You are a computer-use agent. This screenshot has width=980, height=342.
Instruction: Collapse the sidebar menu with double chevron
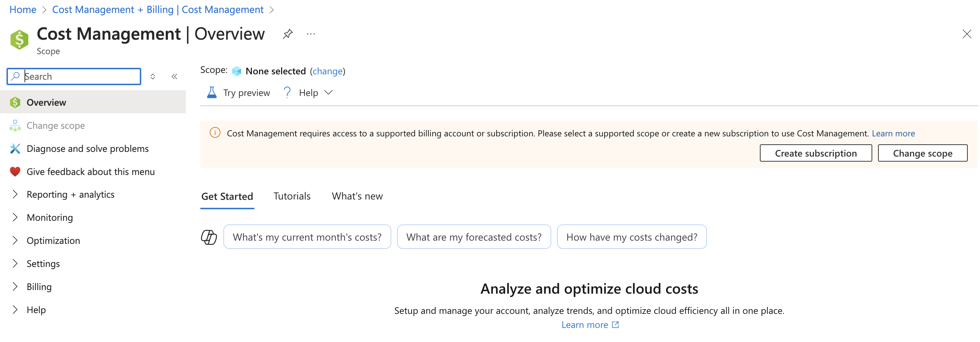(x=174, y=76)
